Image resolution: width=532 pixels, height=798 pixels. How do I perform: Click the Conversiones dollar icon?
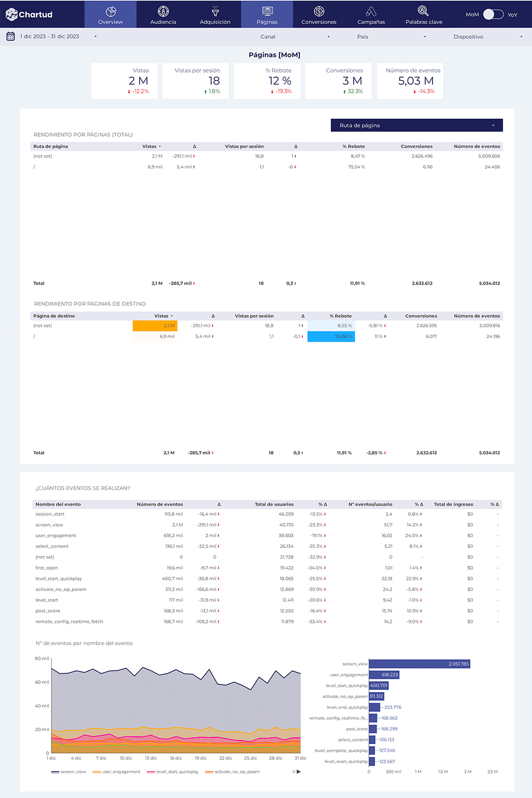[x=319, y=11]
